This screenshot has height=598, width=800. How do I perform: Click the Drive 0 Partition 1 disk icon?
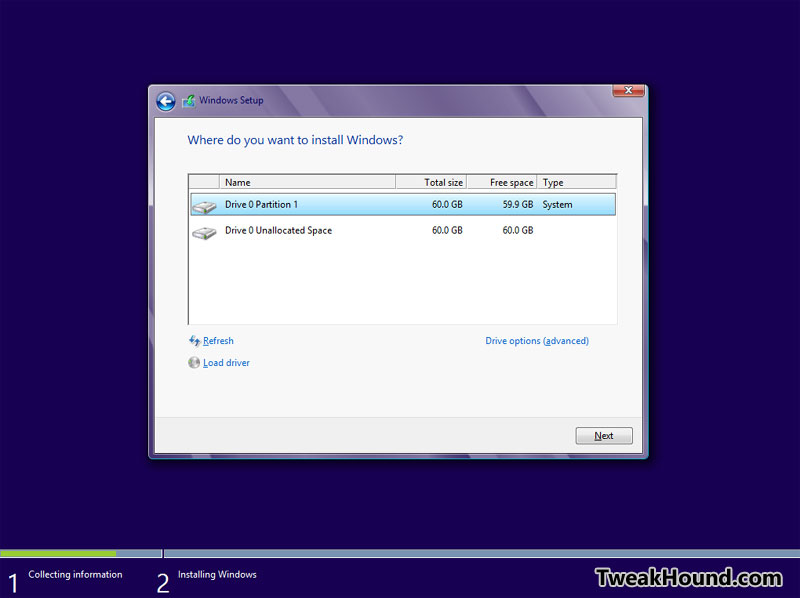point(204,206)
